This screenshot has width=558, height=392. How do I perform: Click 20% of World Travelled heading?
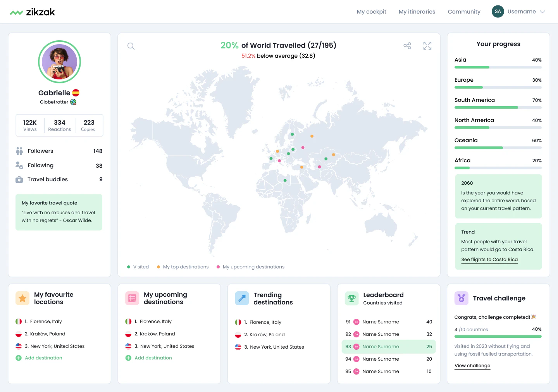pos(278,45)
